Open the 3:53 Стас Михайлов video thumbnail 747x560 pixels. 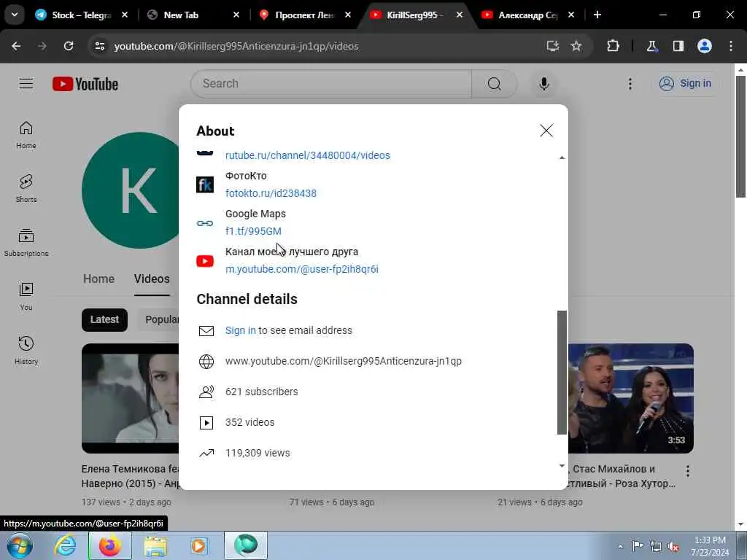pyautogui.click(x=631, y=398)
